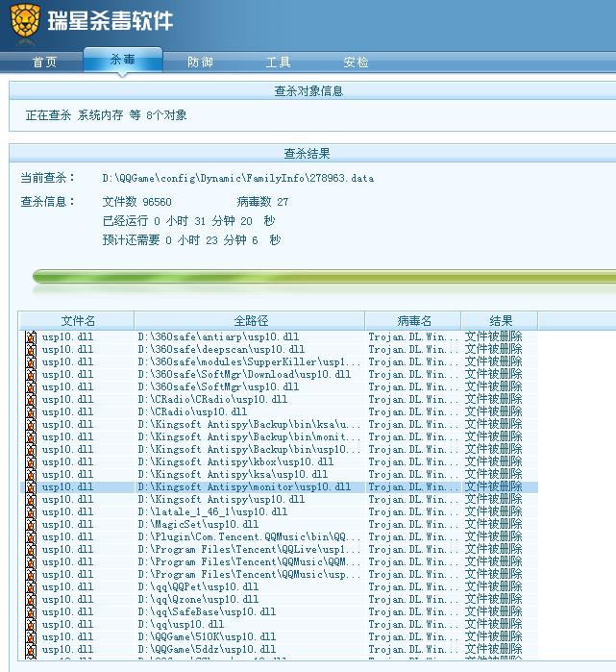Click virus icon for QQGame\510K row
616x672 pixels.
tap(31, 636)
